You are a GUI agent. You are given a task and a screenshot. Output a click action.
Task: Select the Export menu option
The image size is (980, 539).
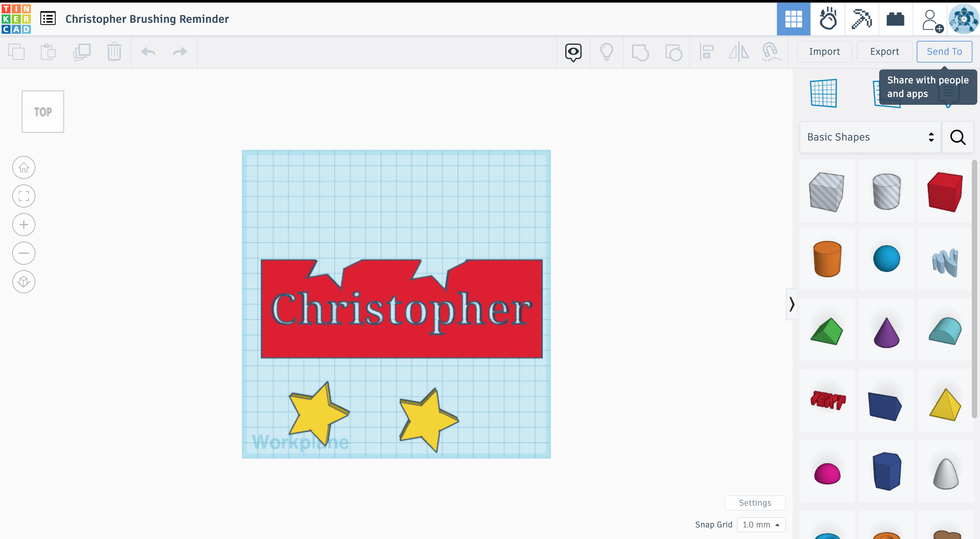(884, 51)
